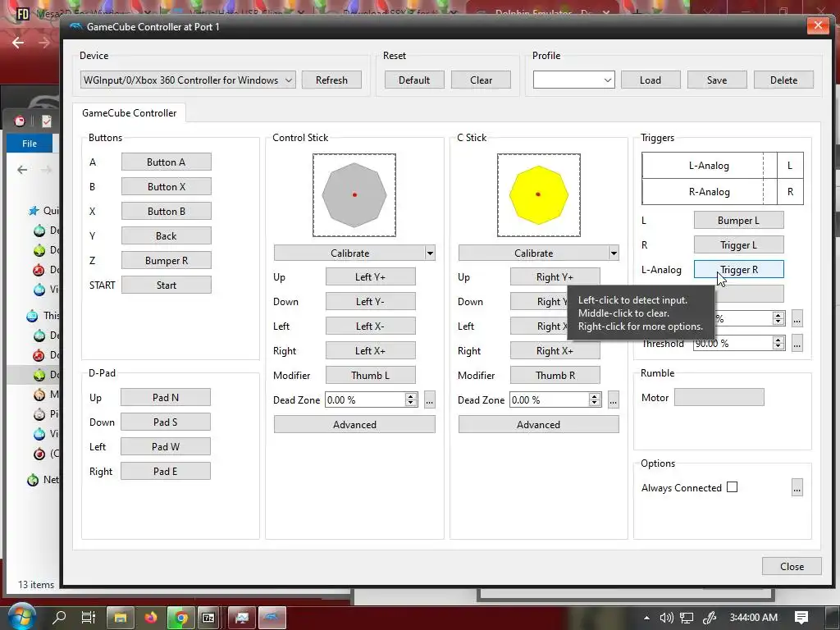The image size is (840, 630).
Task: Load the selected profile
Action: point(651,80)
